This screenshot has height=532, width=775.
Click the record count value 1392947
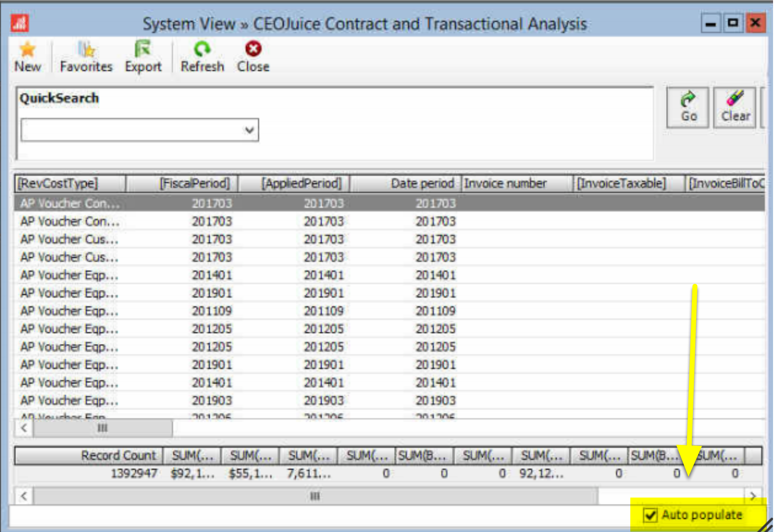coord(134,473)
